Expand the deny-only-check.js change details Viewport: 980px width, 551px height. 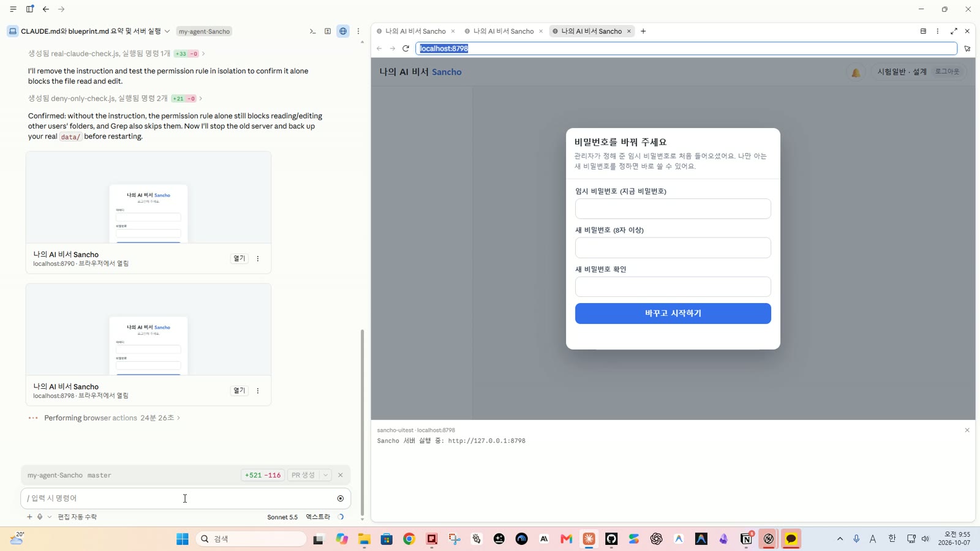pyautogui.click(x=201, y=99)
